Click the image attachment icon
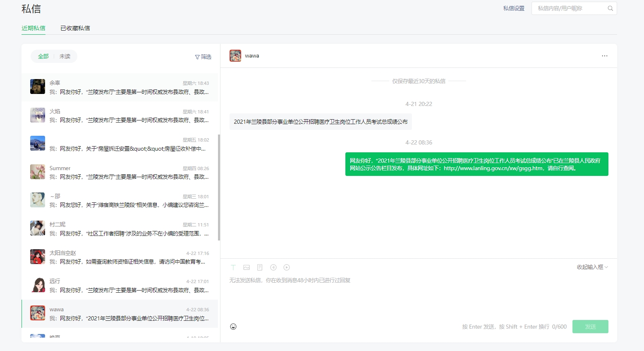Image resolution: width=644 pixels, height=351 pixels. pos(247,267)
